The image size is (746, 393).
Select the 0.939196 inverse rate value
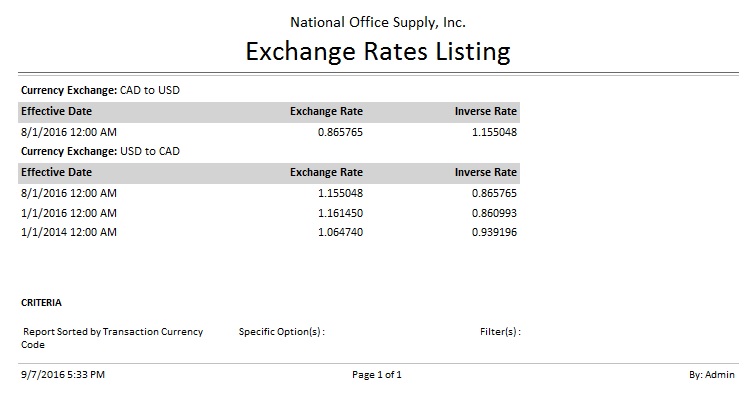tap(494, 232)
